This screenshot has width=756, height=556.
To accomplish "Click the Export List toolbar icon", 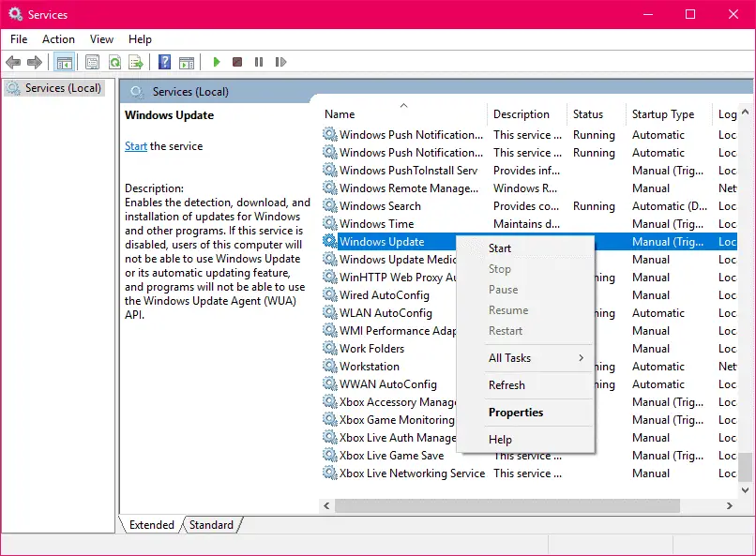I will [x=136, y=62].
